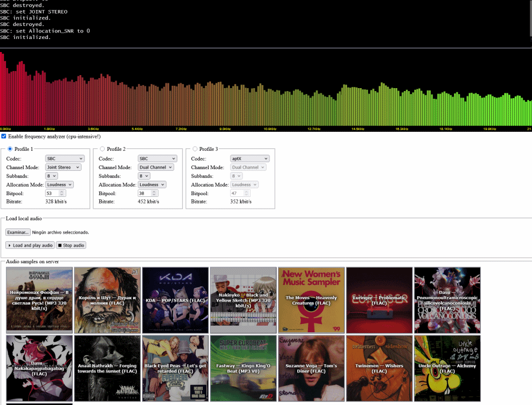The width and height of the screenshot is (532, 405).
Task: Click Profile 1 Bitpool stepper arrows
Action: [61, 193]
